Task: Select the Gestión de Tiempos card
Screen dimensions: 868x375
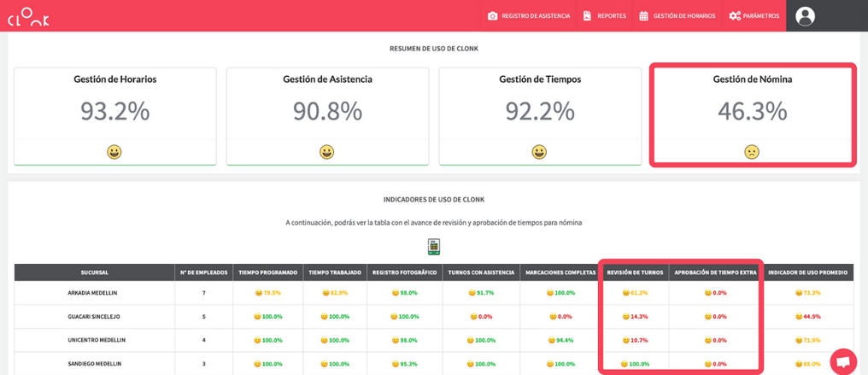Action: [540, 115]
